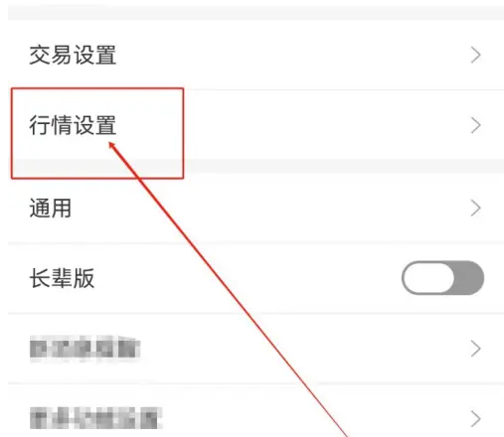Tap the 长辈版 label text
The width and height of the screenshot is (504, 437).
[x=62, y=278]
